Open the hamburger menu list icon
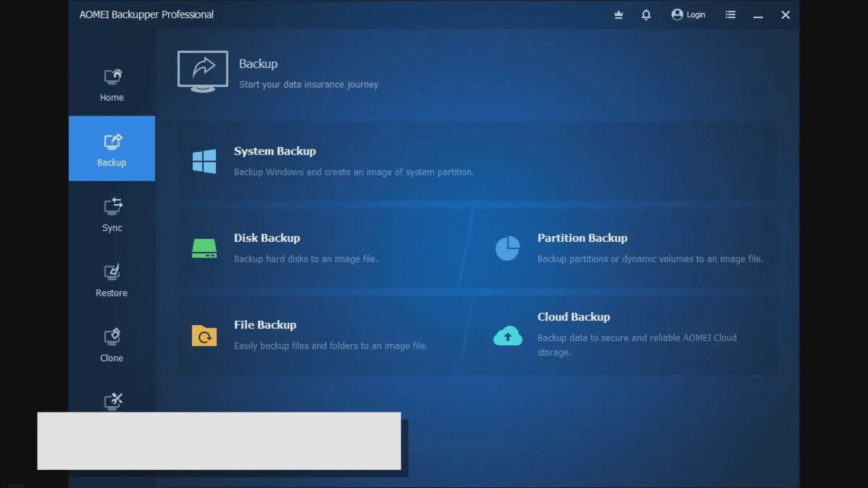 [731, 14]
